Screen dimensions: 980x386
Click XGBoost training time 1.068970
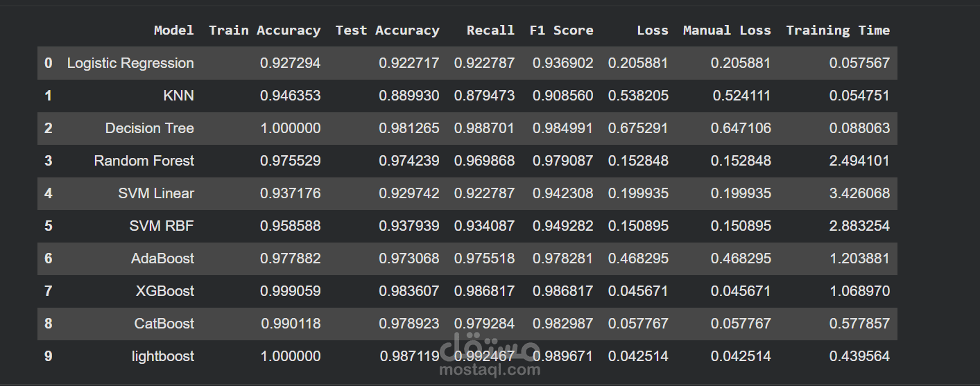pos(860,291)
